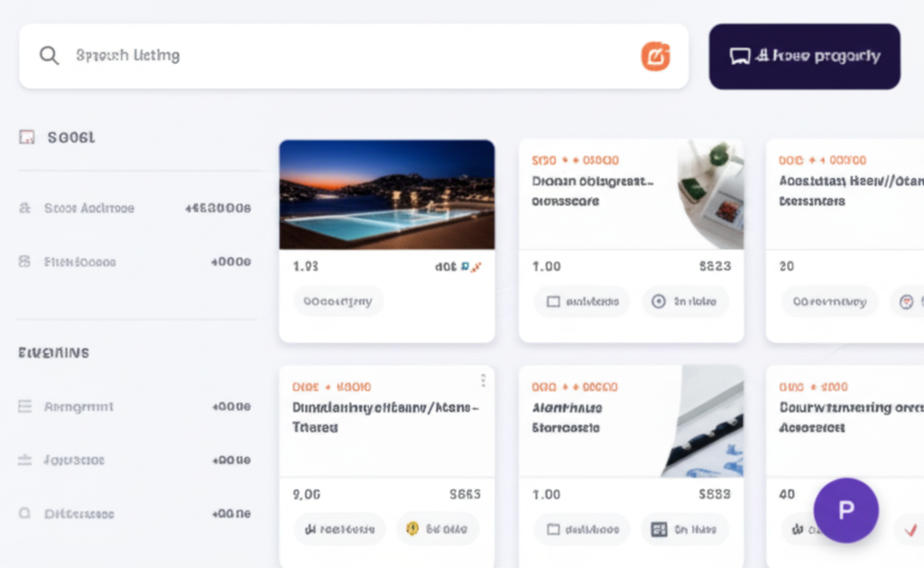Click the dark add property button
The image size is (924, 568).
(x=804, y=57)
